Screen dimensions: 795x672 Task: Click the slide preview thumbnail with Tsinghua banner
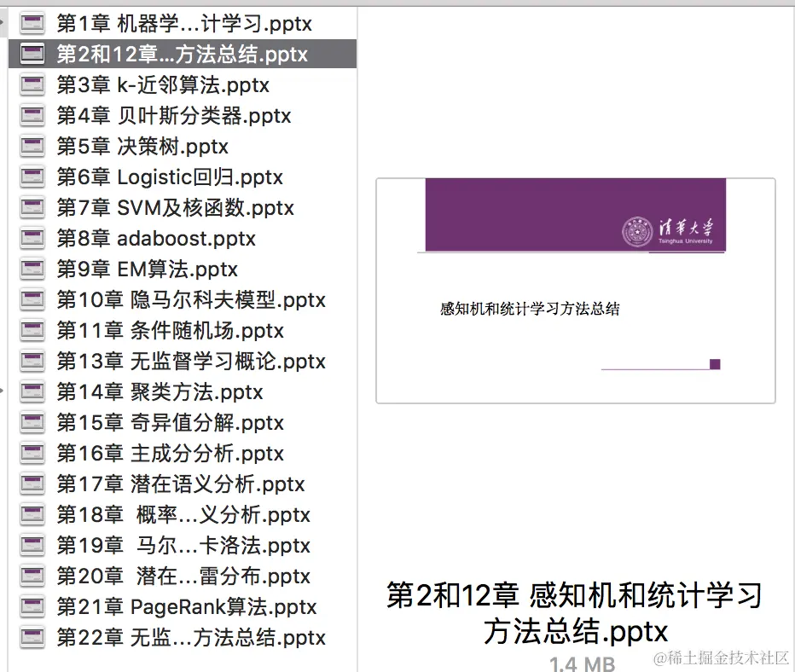point(576,291)
